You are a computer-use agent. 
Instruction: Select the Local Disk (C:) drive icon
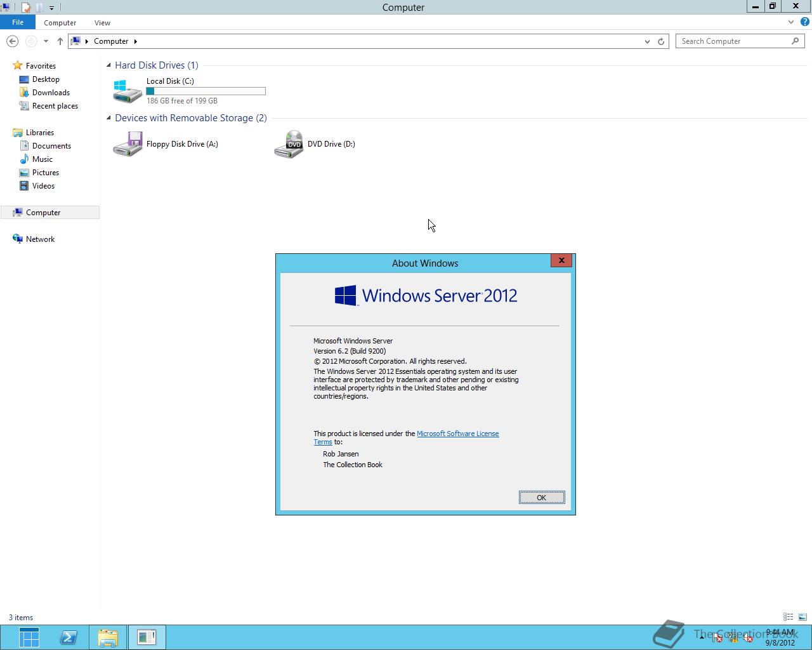click(x=128, y=91)
